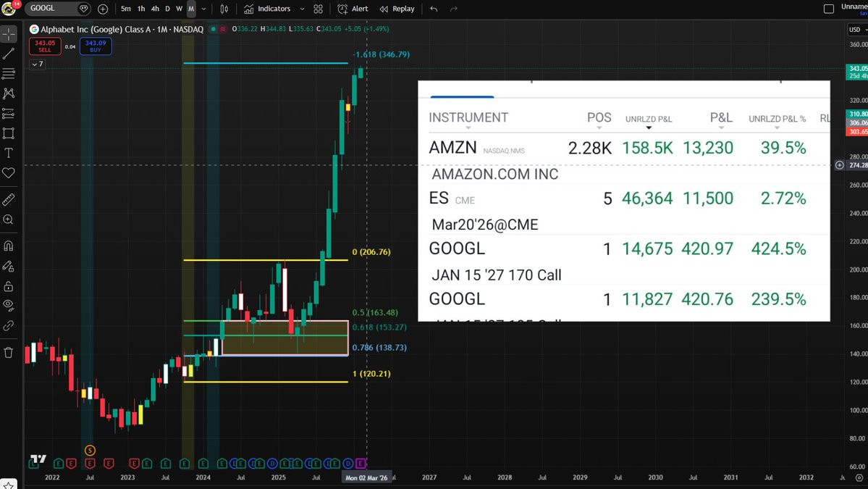The width and height of the screenshot is (868, 489).
Task: Click the 343.05 SELL button
Action: [x=45, y=46]
